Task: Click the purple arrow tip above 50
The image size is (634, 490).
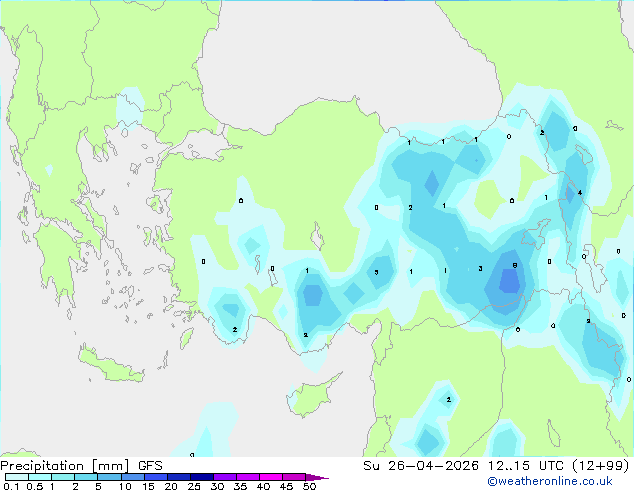Action: (x=317, y=477)
